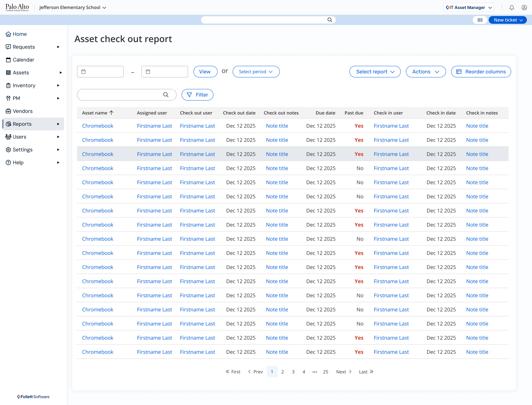Click the barcode scanner icon
532x405 pixels.
click(x=480, y=20)
